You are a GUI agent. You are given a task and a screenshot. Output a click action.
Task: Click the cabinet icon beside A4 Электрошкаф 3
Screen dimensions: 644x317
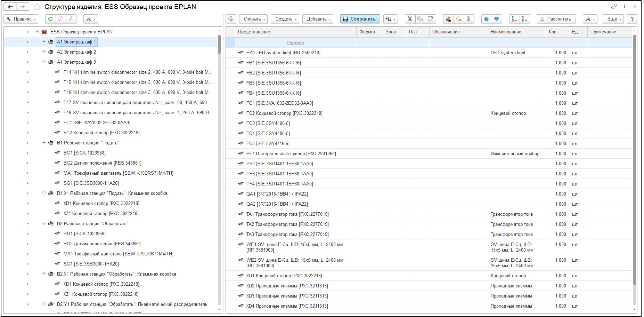[51, 62]
